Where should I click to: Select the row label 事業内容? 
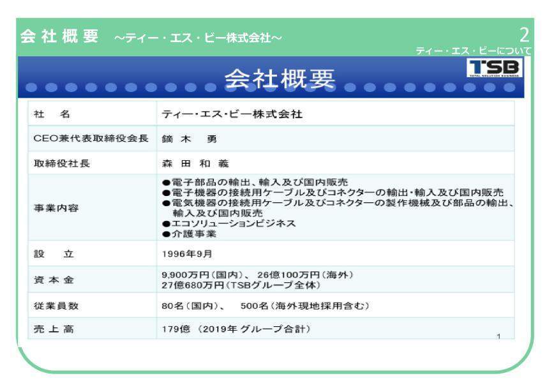[56, 208]
